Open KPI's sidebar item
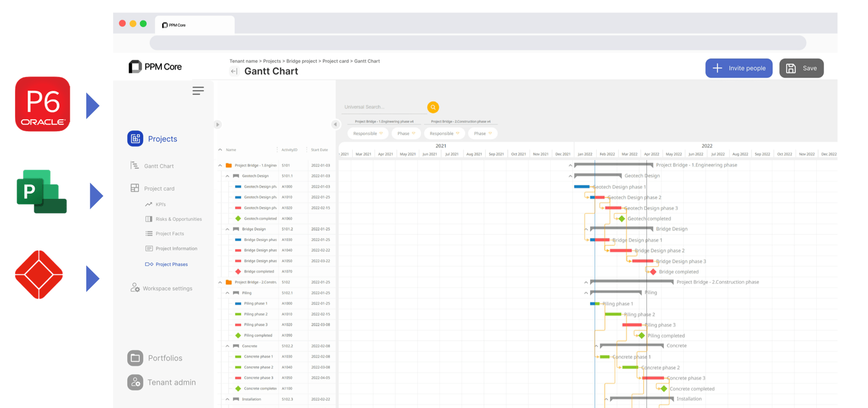Viewport: 868px width, 408px height. pyautogui.click(x=156, y=205)
